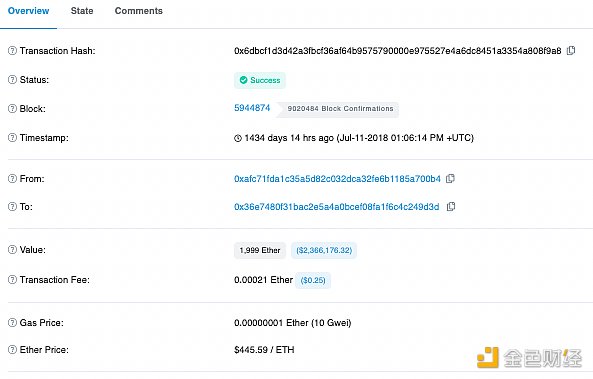Copy the To address icon
The width and height of the screenshot is (593, 379).
click(451, 207)
